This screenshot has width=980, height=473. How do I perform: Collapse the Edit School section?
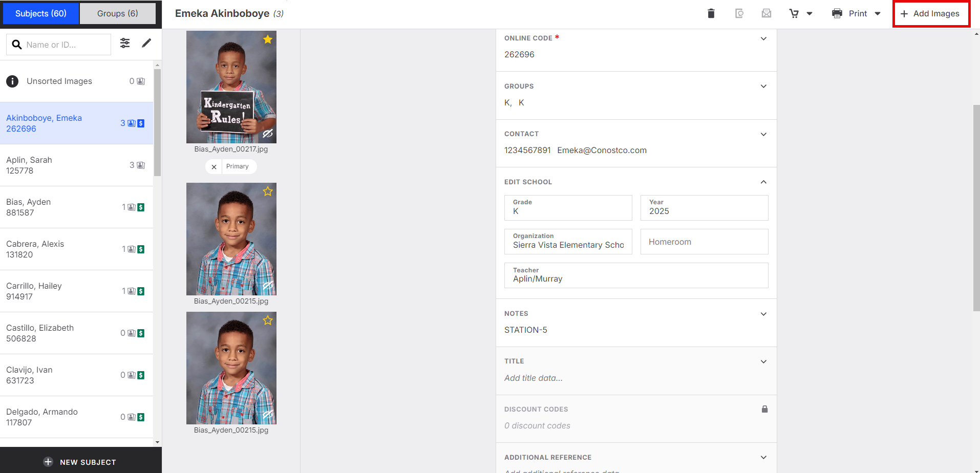[x=763, y=182]
